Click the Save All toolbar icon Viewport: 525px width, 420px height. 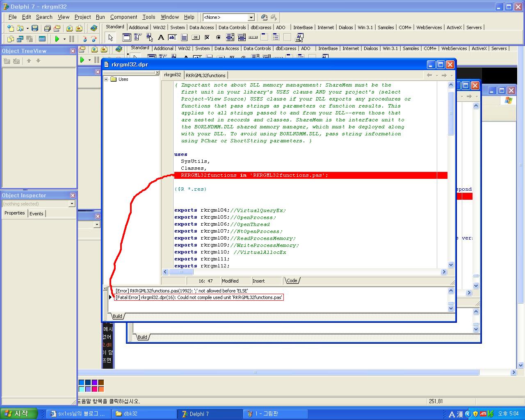(x=47, y=28)
